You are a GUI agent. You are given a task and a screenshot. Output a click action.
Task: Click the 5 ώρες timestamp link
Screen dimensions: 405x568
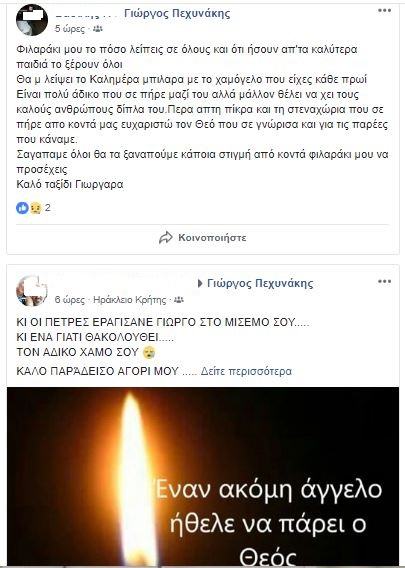click(x=70, y=29)
